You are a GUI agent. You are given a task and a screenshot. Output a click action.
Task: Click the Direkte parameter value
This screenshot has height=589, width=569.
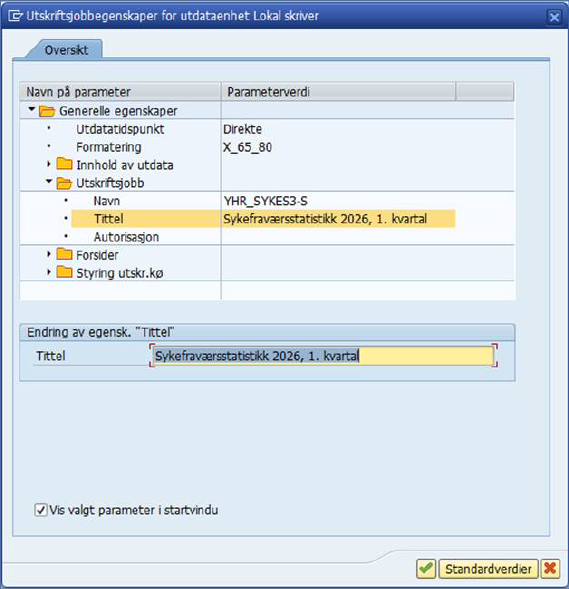point(242,129)
